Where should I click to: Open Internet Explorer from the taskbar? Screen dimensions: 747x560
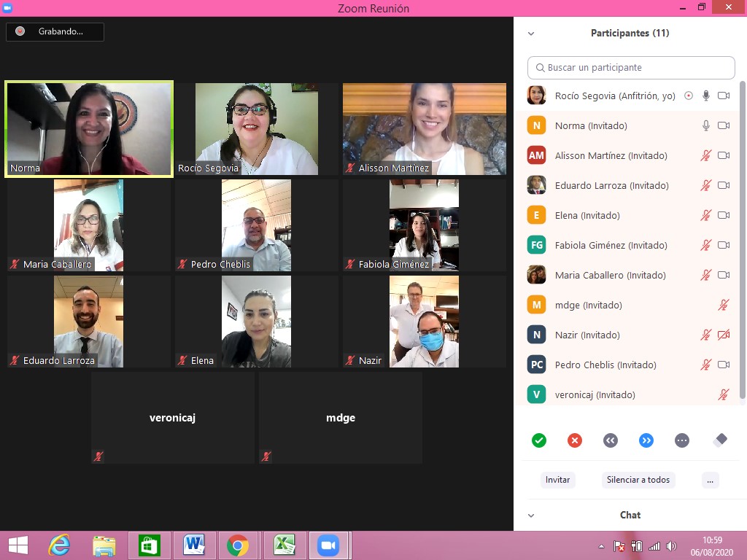[x=60, y=545]
